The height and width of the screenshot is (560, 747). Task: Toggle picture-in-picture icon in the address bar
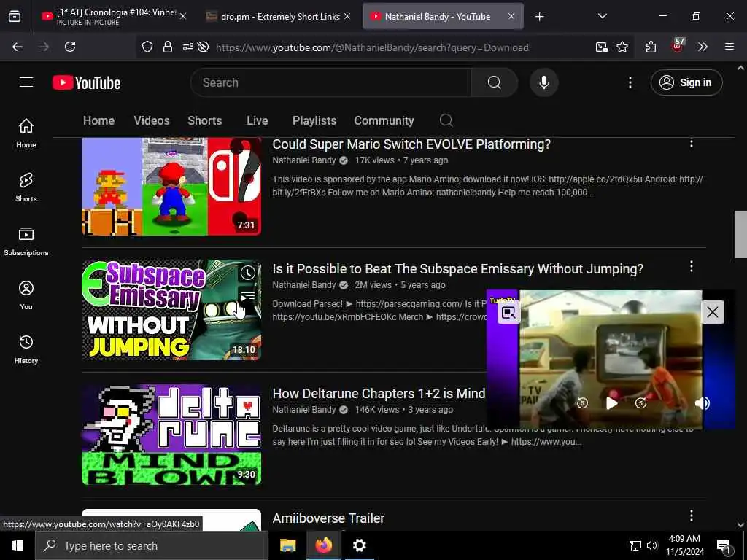pyautogui.click(x=601, y=47)
